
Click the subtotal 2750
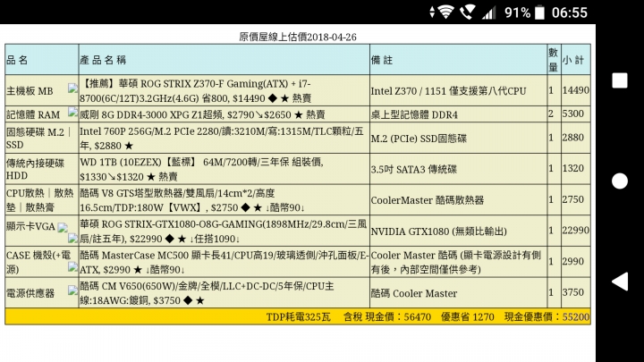tap(573, 199)
